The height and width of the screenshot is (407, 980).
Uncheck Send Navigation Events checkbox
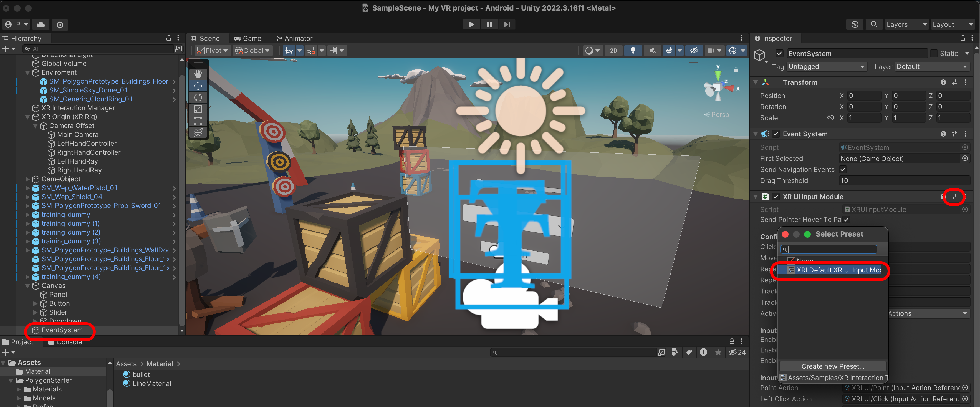coord(843,169)
